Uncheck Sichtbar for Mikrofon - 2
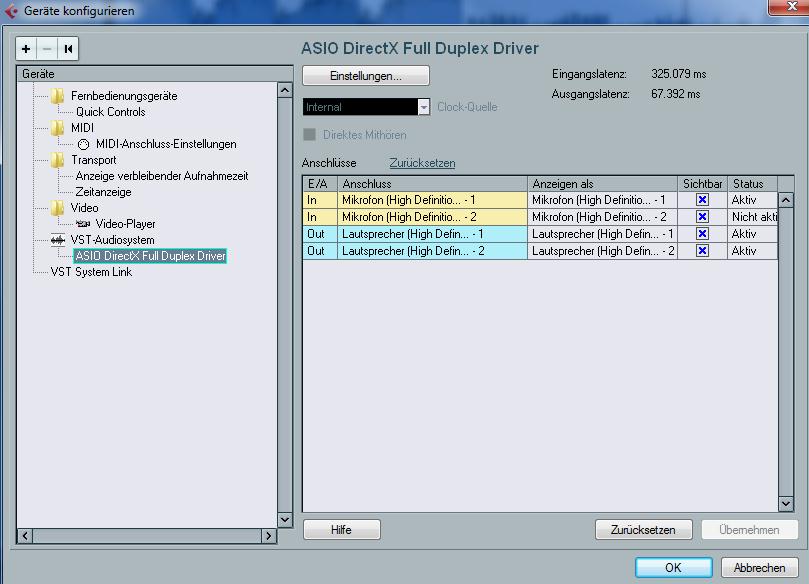Image resolution: width=809 pixels, height=584 pixels. coord(702,217)
